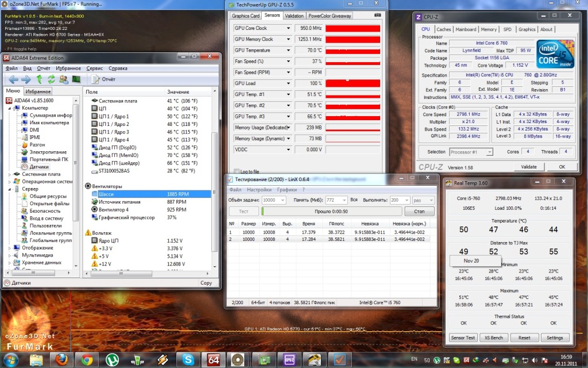
Task: Open uTorrent from the taskbar
Action: pos(112,360)
